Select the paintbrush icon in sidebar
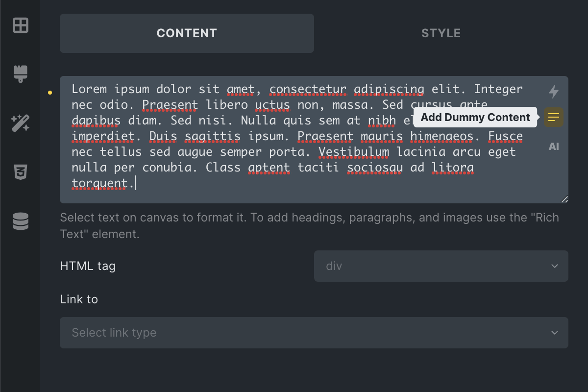The width and height of the screenshot is (588, 392). pos(21,74)
